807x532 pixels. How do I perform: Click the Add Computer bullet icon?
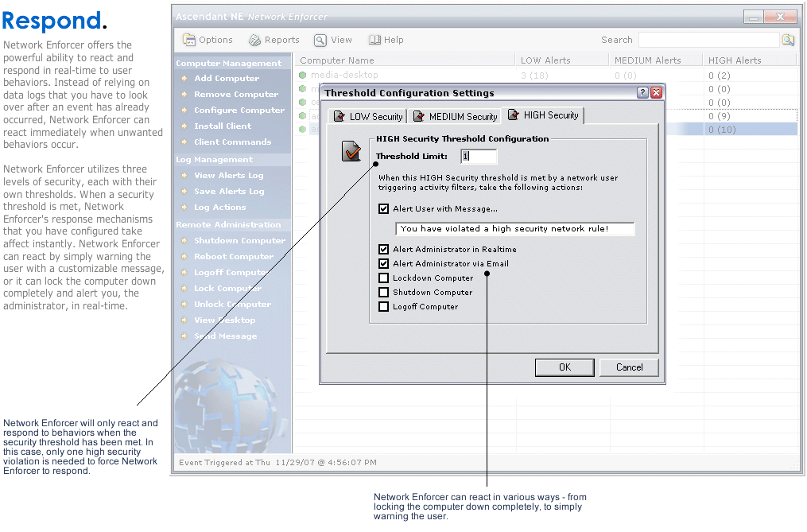(x=184, y=78)
